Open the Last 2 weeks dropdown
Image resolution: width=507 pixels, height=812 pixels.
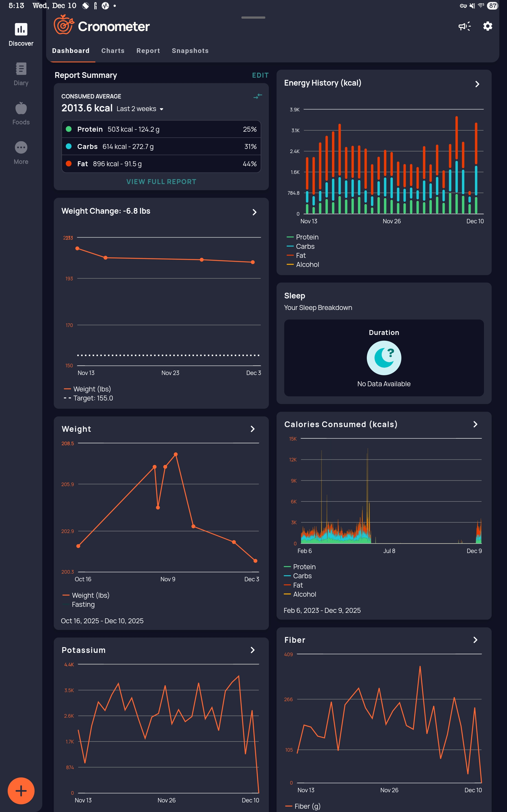click(140, 109)
